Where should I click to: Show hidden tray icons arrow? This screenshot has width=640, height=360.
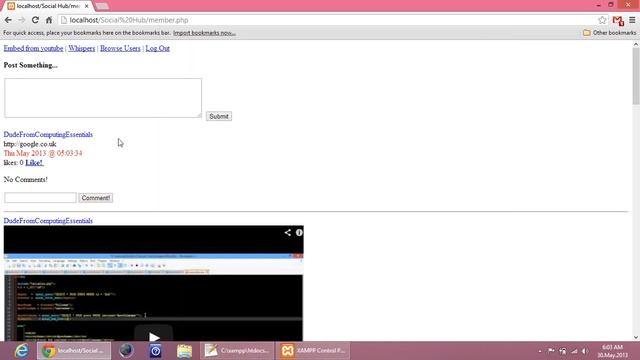pos(540,351)
